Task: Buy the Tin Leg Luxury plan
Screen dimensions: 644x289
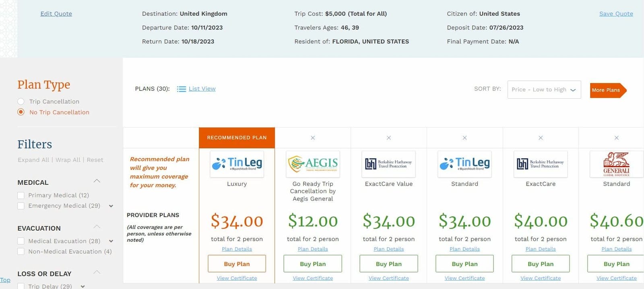Action: click(237, 264)
